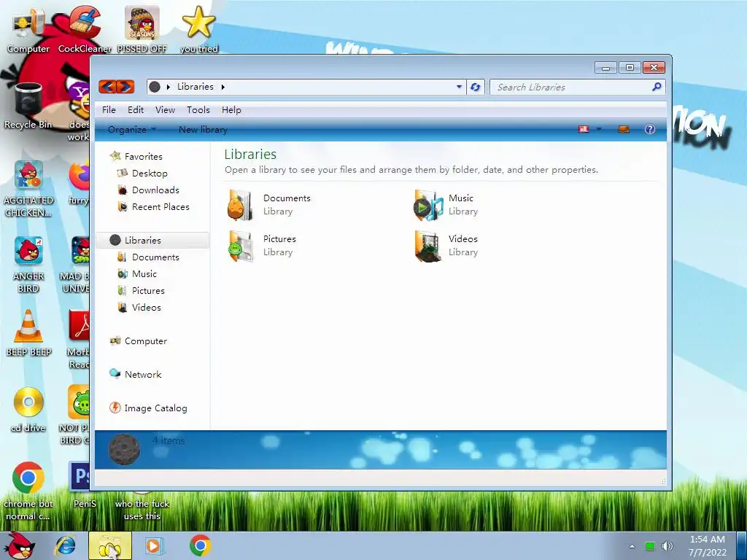Screen dimensions: 747x560
Task: Select Pictures under Libraries tree
Action: click(x=148, y=290)
